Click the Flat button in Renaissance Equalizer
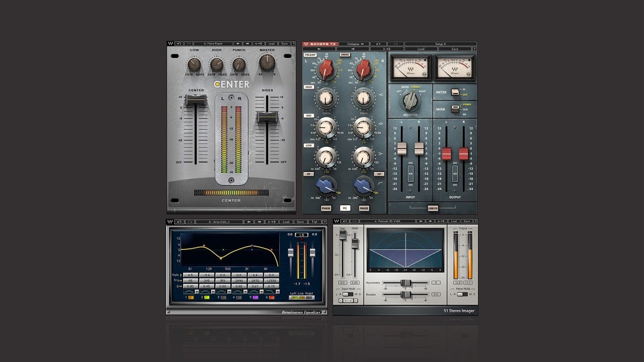Image resolution: width=644 pixels, height=362 pixels. [314, 222]
